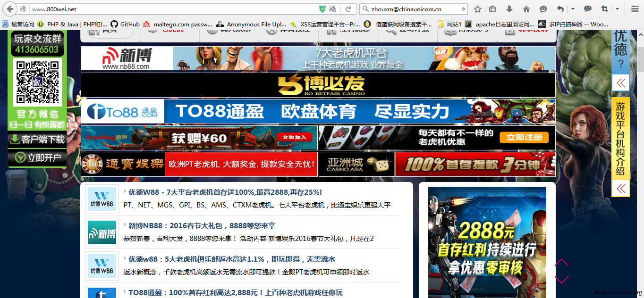Open the 求IP扫描神器 bookmark
The image size is (644, 298).
574,24
